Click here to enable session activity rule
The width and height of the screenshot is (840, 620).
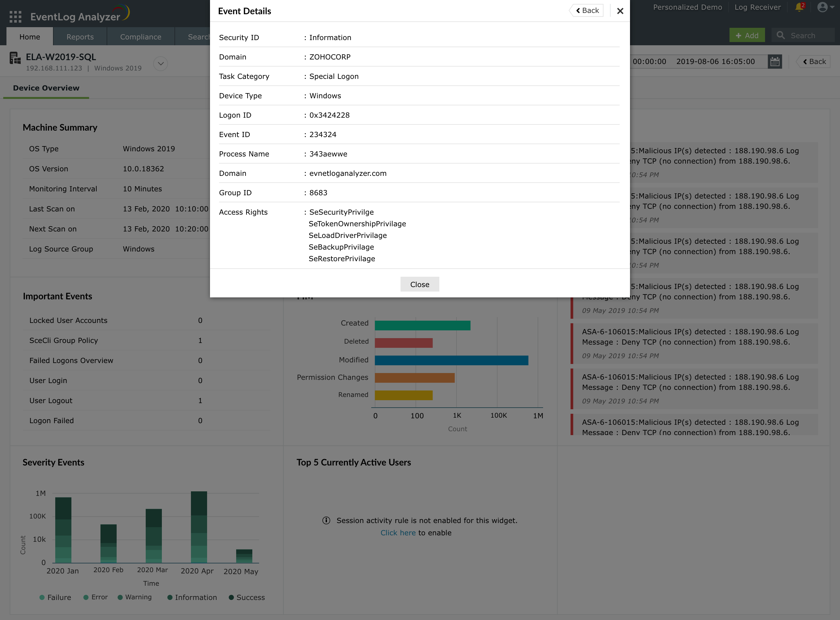398,533
